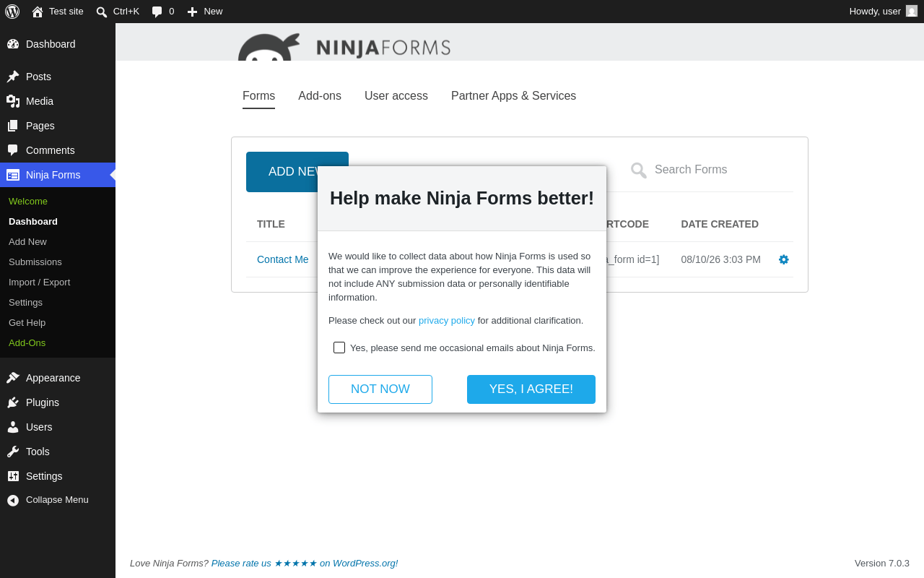
Task: Click the WordPress logo in admin bar
Action: tap(12, 12)
